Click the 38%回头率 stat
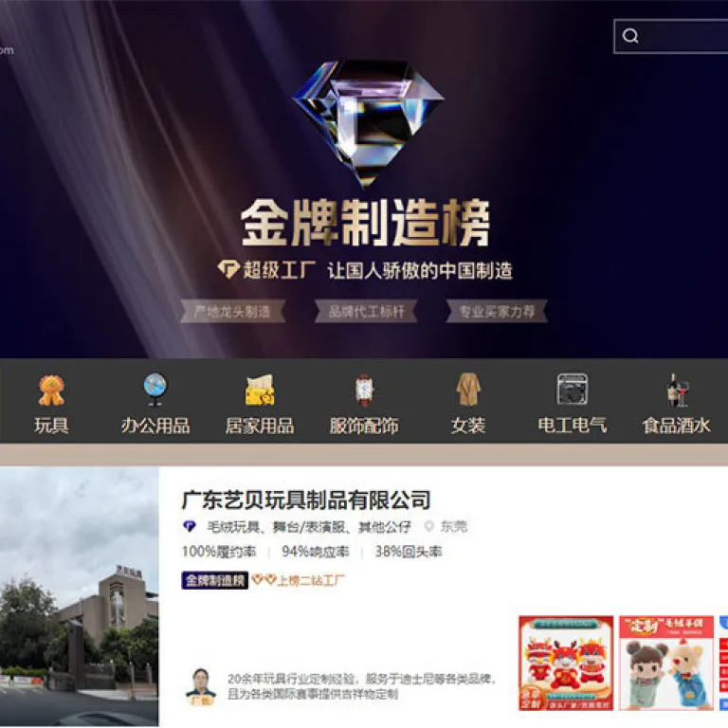The height and width of the screenshot is (728, 728). 409,551
